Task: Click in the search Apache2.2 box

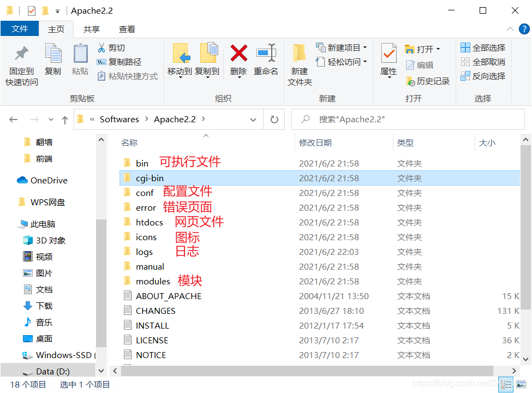Action: click(408, 120)
